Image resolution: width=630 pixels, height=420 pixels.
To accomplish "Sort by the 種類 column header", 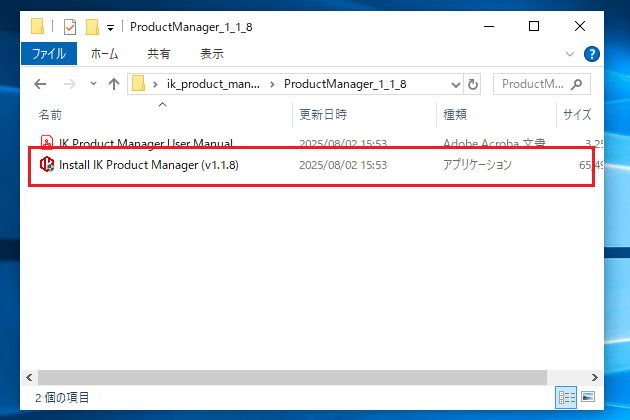I will tap(496, 115).
